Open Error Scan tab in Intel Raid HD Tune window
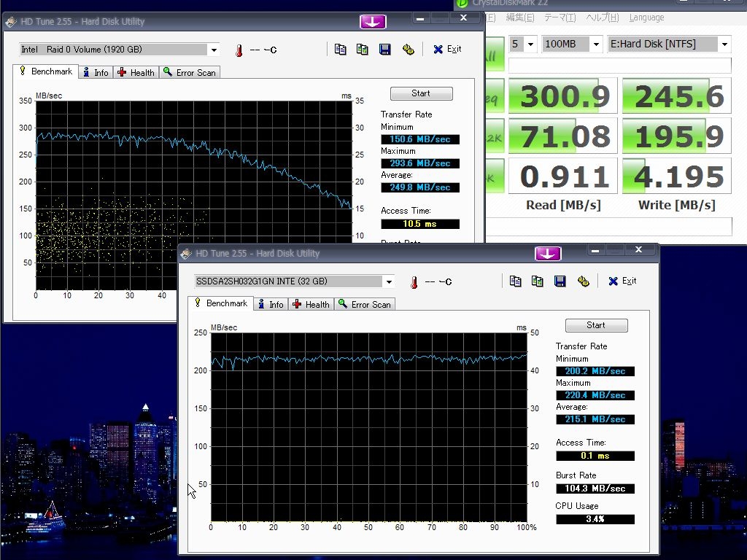The image size is (747, 560). pyautogui.click(x=190, y=72)
